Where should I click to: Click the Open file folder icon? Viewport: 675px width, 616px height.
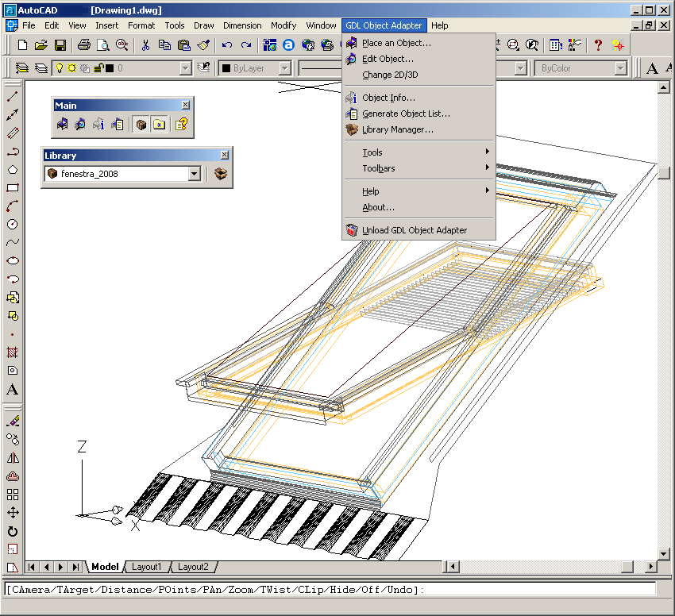tap(40, 44)
